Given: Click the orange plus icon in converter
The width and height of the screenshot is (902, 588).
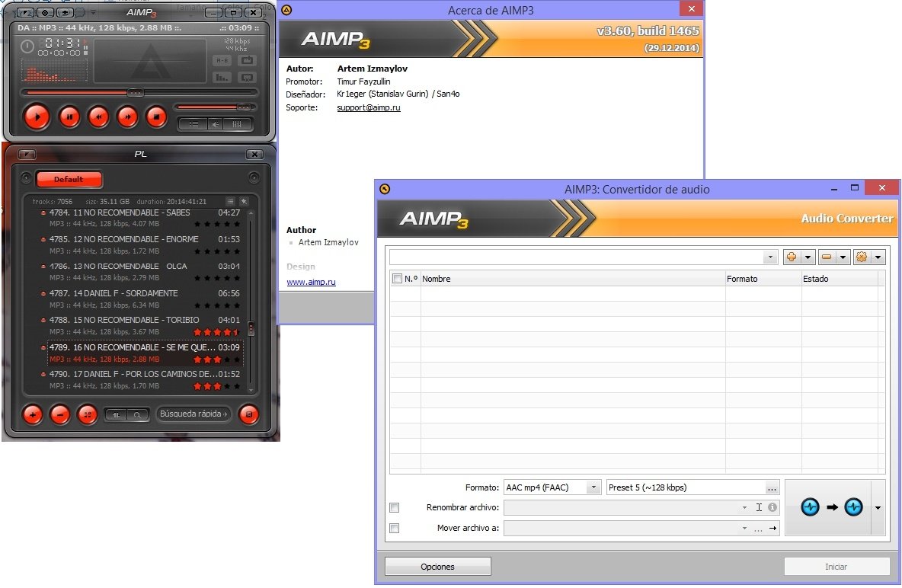Looking at the screenshot, I should click(x=791, y=257).
